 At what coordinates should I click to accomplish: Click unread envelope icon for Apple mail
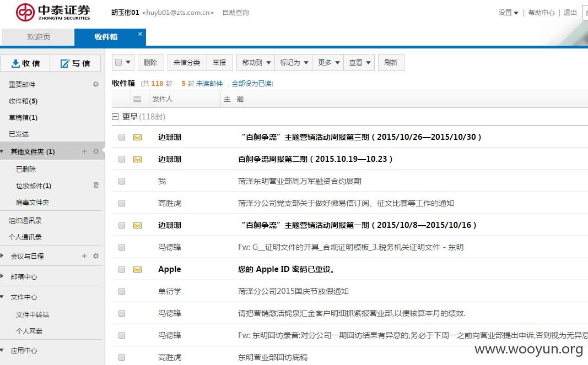tap(138, 269)
